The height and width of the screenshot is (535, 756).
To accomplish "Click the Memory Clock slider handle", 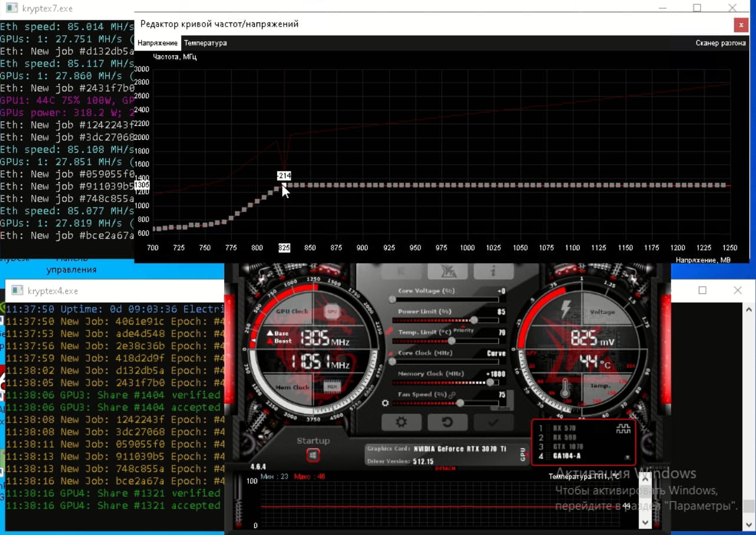I will point(490,382).
